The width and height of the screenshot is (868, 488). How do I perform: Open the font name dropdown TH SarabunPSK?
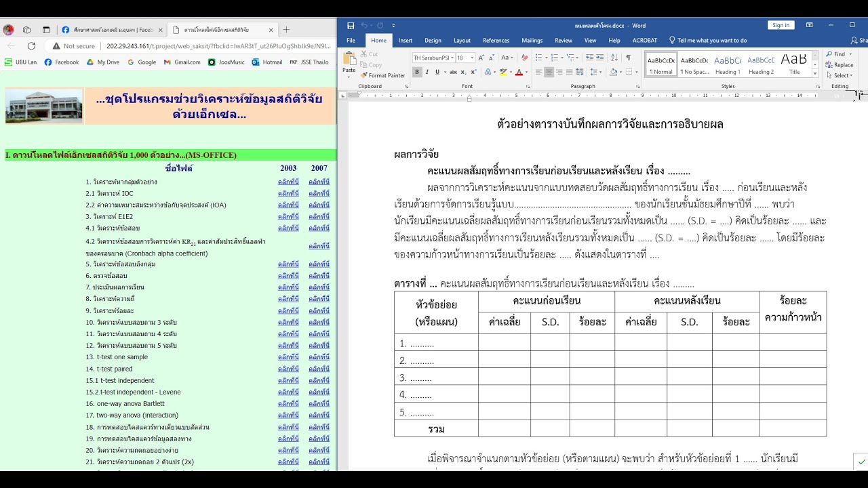pyautogui.click(x=451, y=58)
